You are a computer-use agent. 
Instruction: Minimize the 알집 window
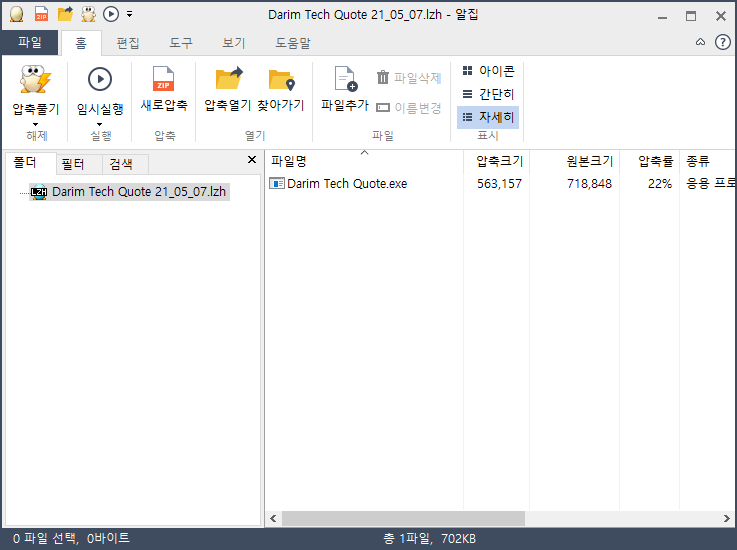click(x=663, y=16)
